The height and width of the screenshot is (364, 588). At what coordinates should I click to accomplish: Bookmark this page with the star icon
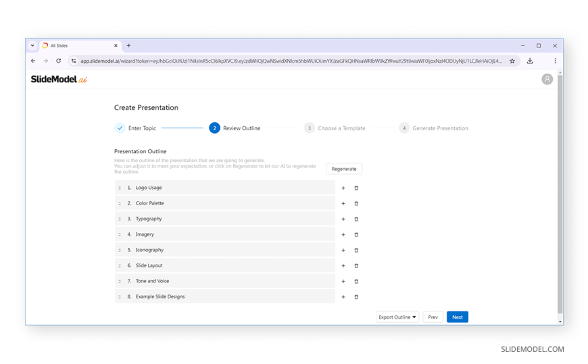click(512, 61)
